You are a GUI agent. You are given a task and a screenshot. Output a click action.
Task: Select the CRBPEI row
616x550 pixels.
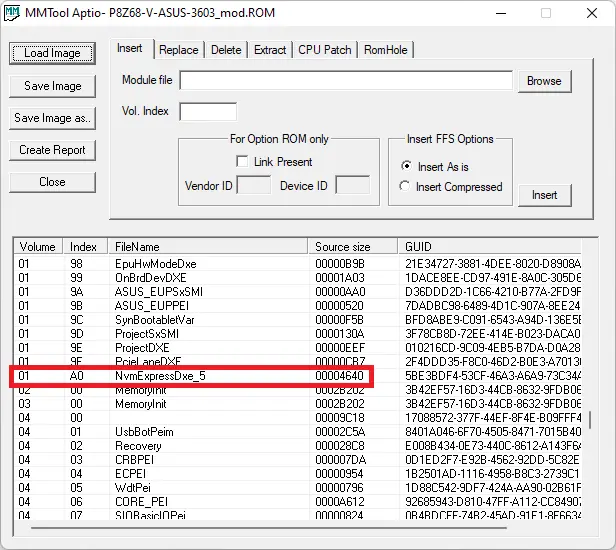tap(298, 460)
